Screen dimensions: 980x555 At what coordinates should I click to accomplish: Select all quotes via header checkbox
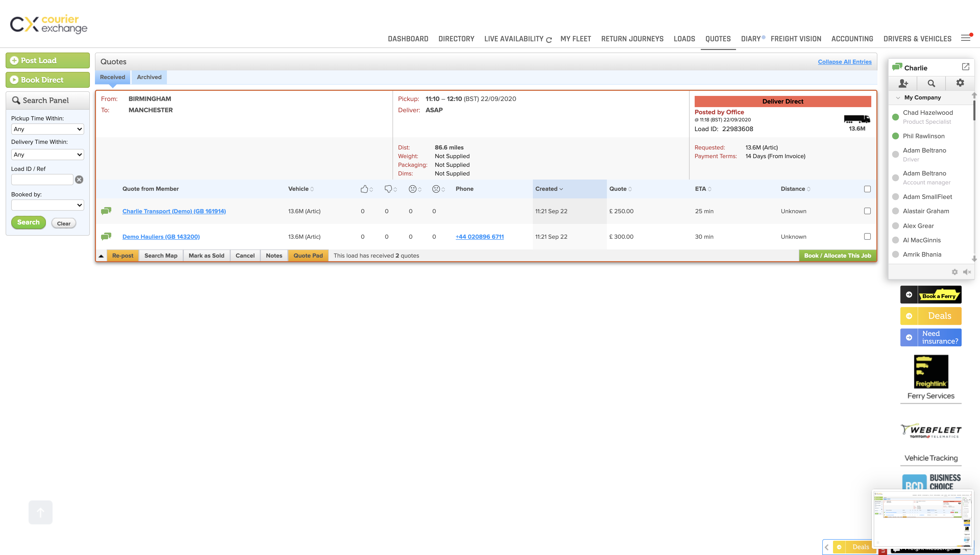click(867, 189)
